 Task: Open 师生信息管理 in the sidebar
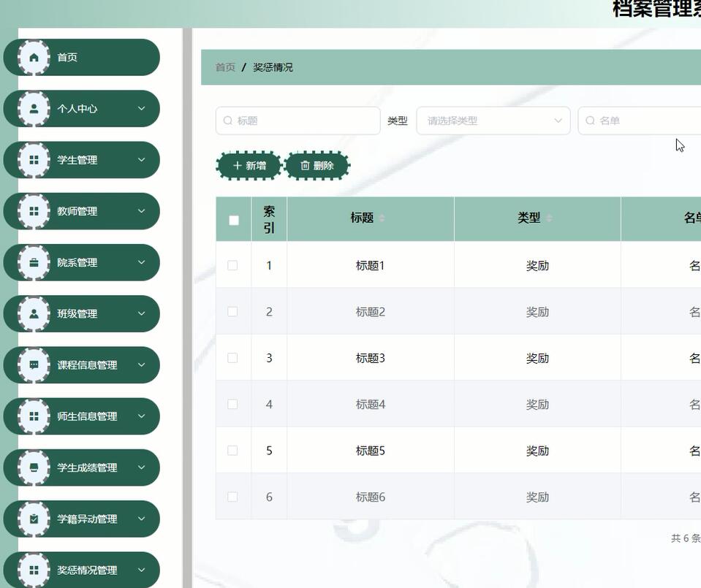click(x=81, y=416)
